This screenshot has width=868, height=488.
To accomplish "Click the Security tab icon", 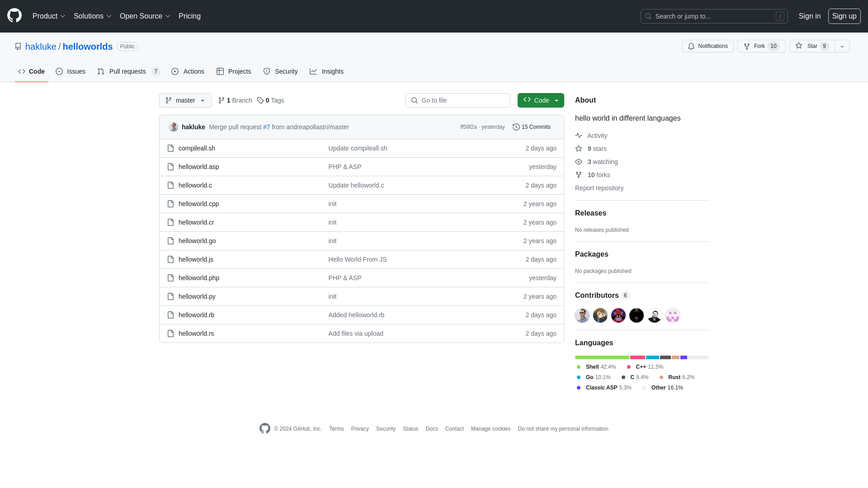I will (x=266, y=71).
